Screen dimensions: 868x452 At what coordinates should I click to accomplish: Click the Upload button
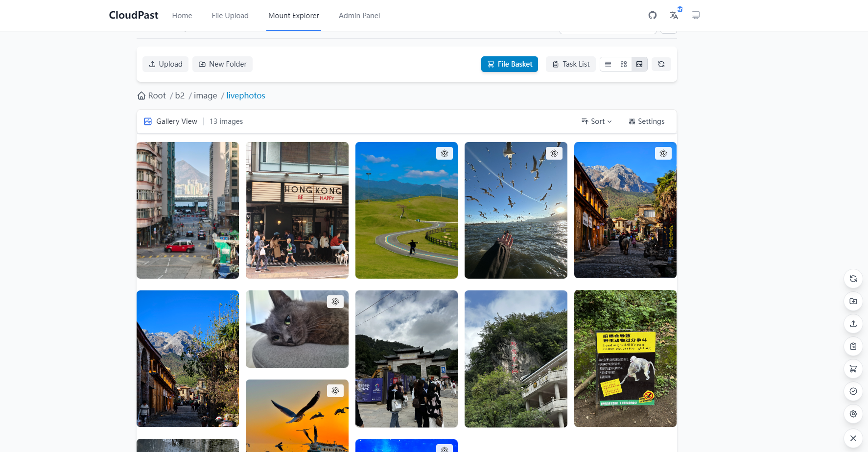(165, 64)
